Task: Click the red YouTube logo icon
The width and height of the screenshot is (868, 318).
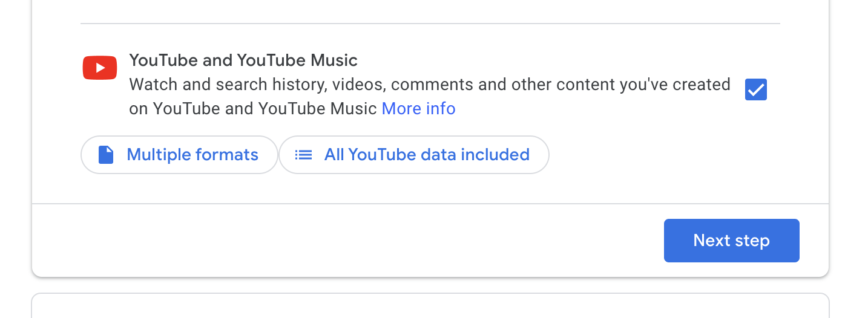Action: (x=100, y=67)
